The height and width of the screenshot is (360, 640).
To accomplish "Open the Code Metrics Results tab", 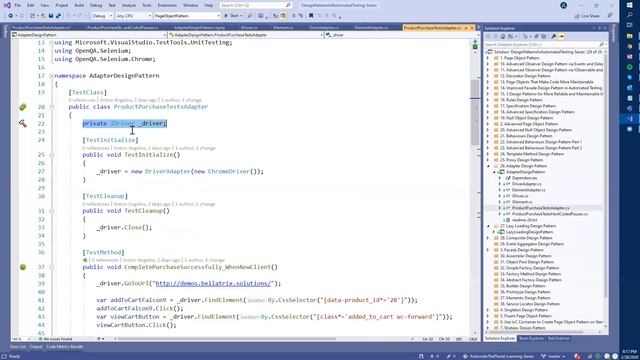I will tap(64, 347).
